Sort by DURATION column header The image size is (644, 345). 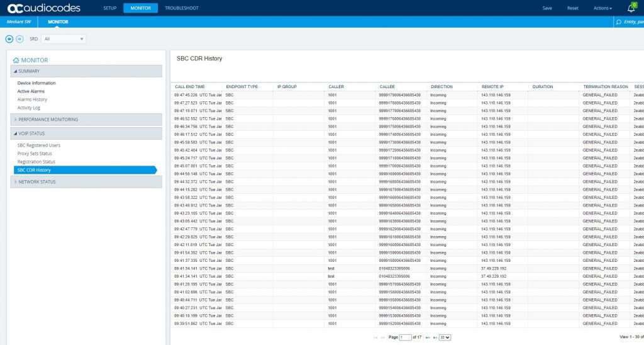point(543,87)
